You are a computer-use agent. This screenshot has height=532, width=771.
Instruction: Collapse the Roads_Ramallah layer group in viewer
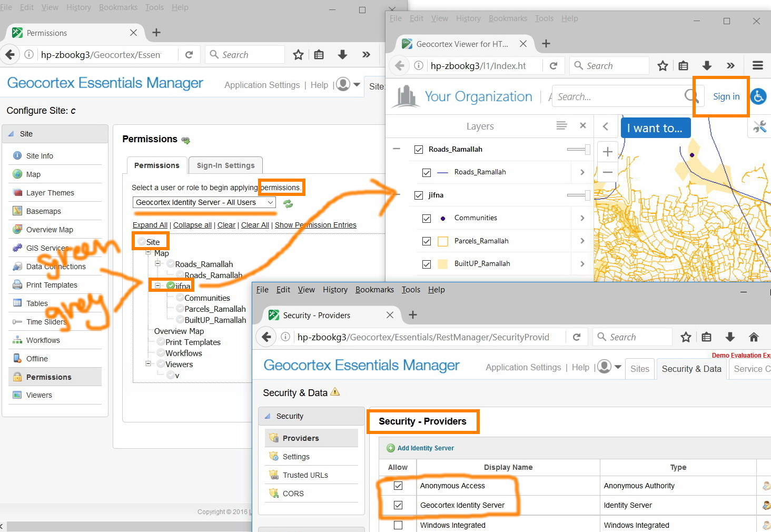[397, 149]
